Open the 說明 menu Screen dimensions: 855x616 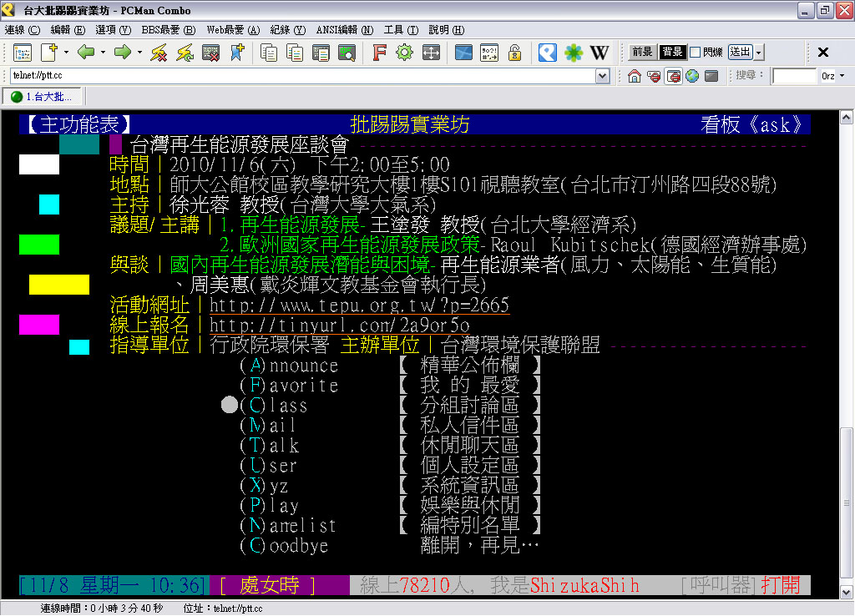click(x=447, y=30)
